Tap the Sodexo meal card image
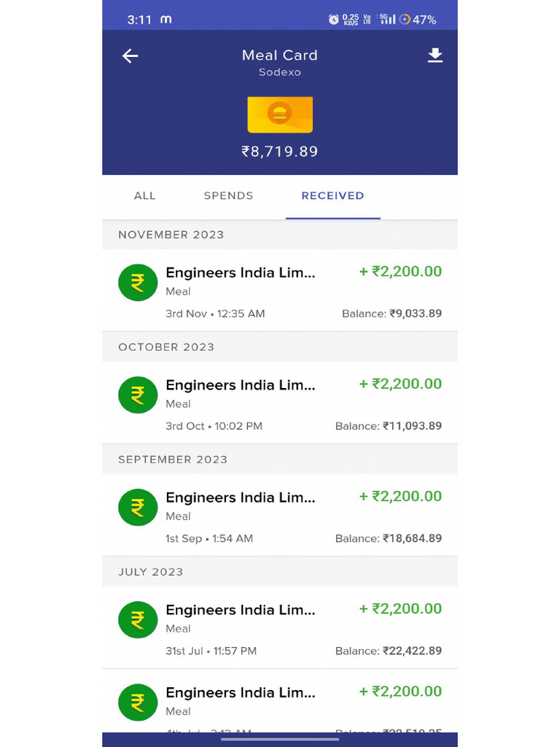This screenshot has width=560, height=747. tap(280, 115)
